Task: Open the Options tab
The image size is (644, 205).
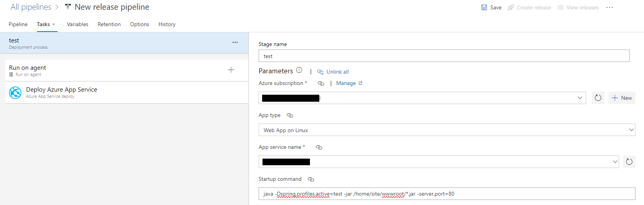Action: click(x=140, y=24)
